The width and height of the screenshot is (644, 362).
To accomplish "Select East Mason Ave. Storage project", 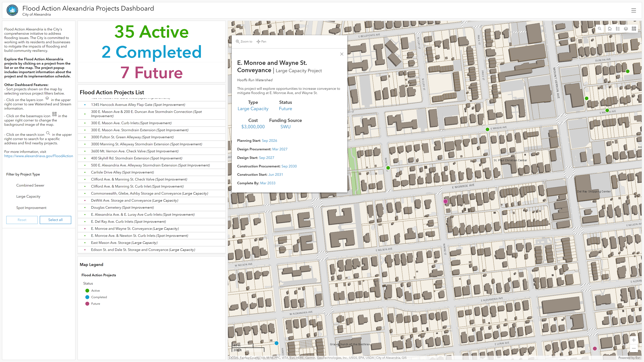I will point(151,243).
